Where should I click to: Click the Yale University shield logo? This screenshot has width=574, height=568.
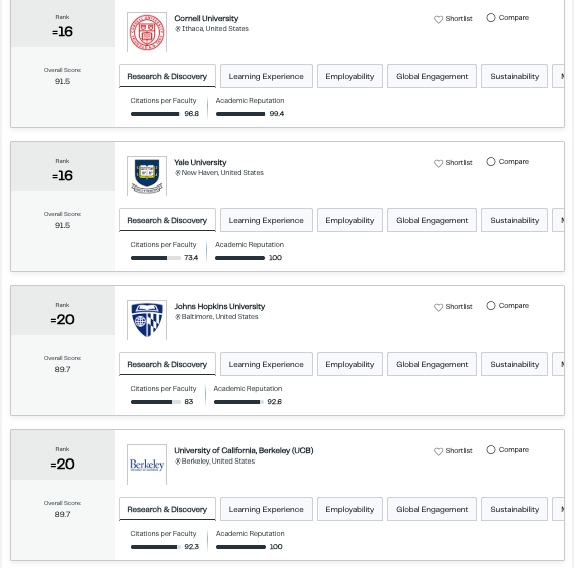147,176
